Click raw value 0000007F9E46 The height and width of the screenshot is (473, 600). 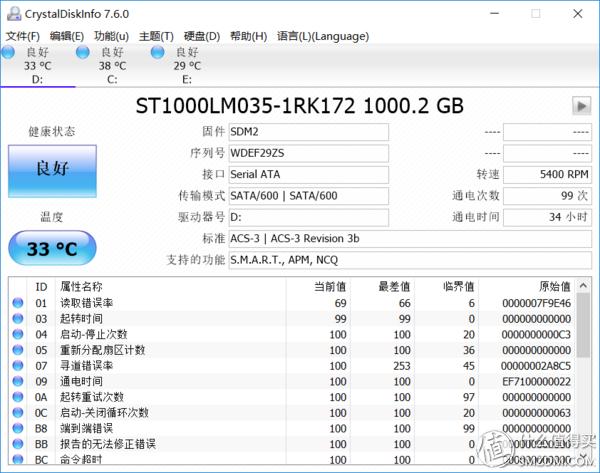tap(536, 303)
